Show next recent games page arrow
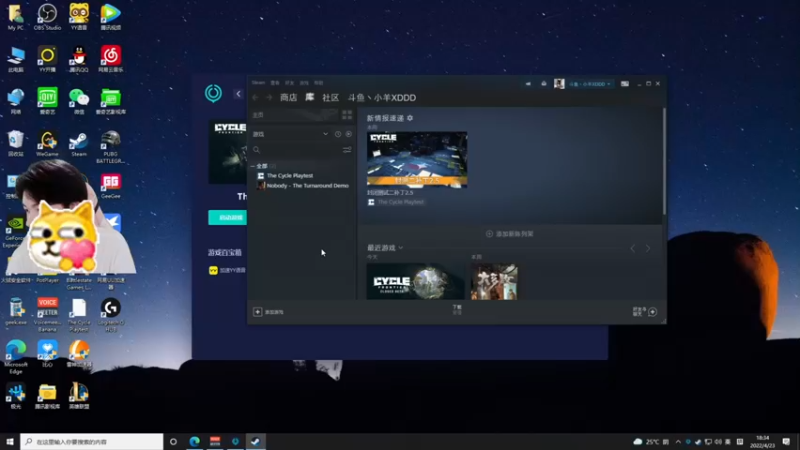 coord(648,248)
